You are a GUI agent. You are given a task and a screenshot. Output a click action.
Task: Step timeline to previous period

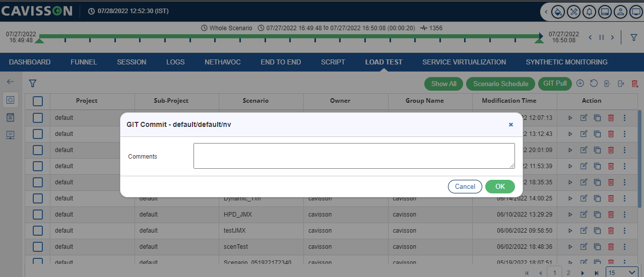(x=590, y=37)
